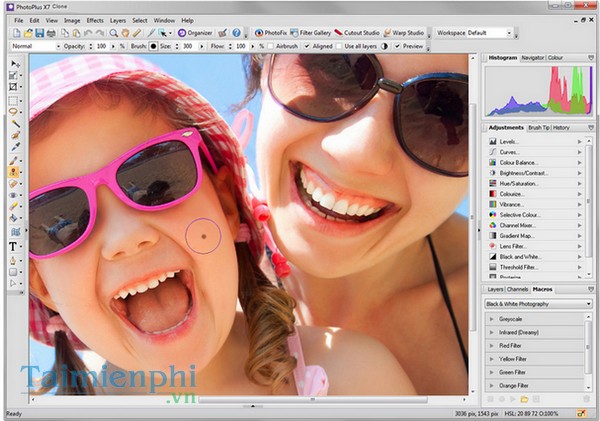Click the Save icon in the toolbar
Image resolution: width=600 pixels, height=421 pixels.
click(x=37, y=32)
